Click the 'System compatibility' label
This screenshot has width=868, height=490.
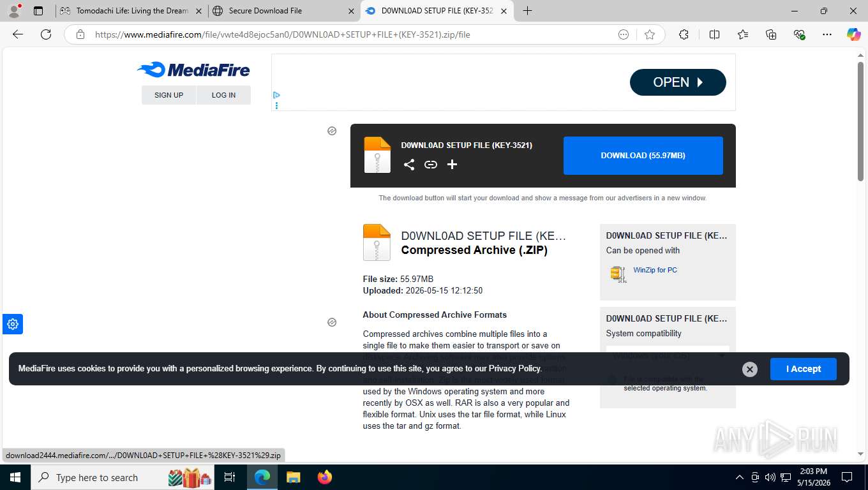[x=643, y=334]
